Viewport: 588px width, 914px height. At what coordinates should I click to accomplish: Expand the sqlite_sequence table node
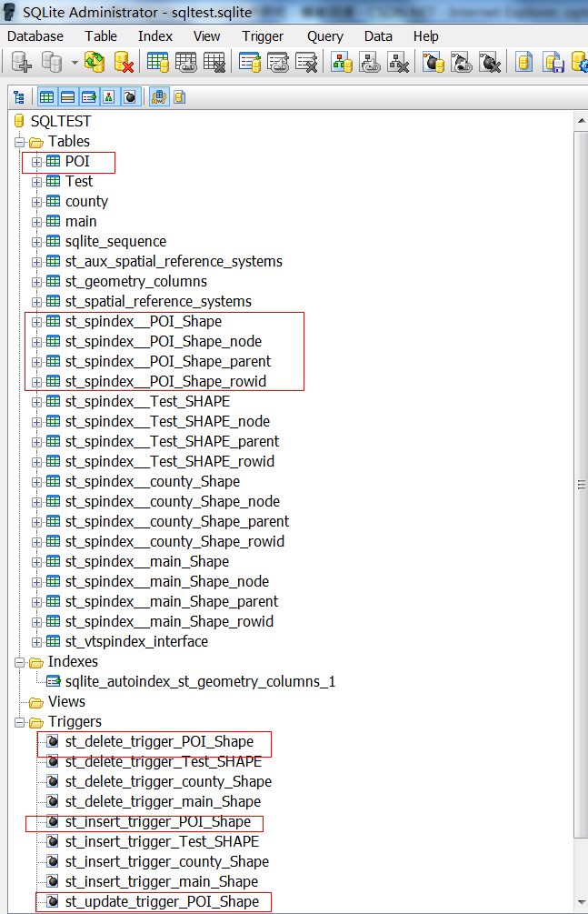click(x=36, y=242)
